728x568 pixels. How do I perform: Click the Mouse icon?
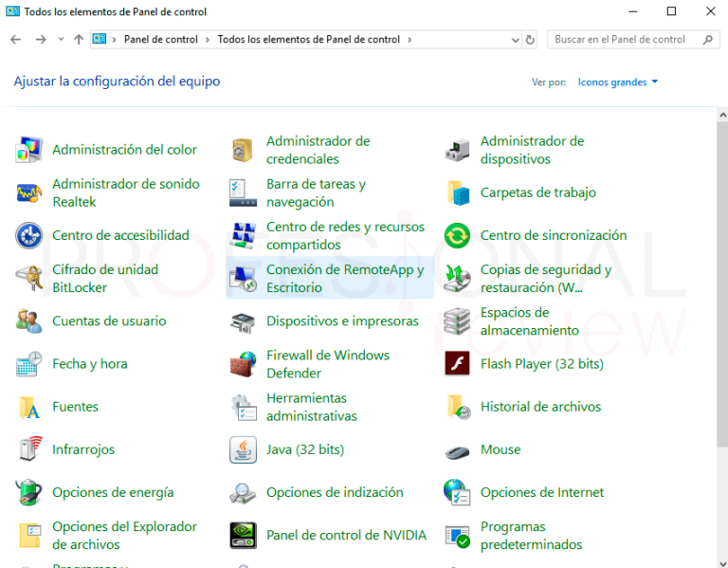(457, 452)
